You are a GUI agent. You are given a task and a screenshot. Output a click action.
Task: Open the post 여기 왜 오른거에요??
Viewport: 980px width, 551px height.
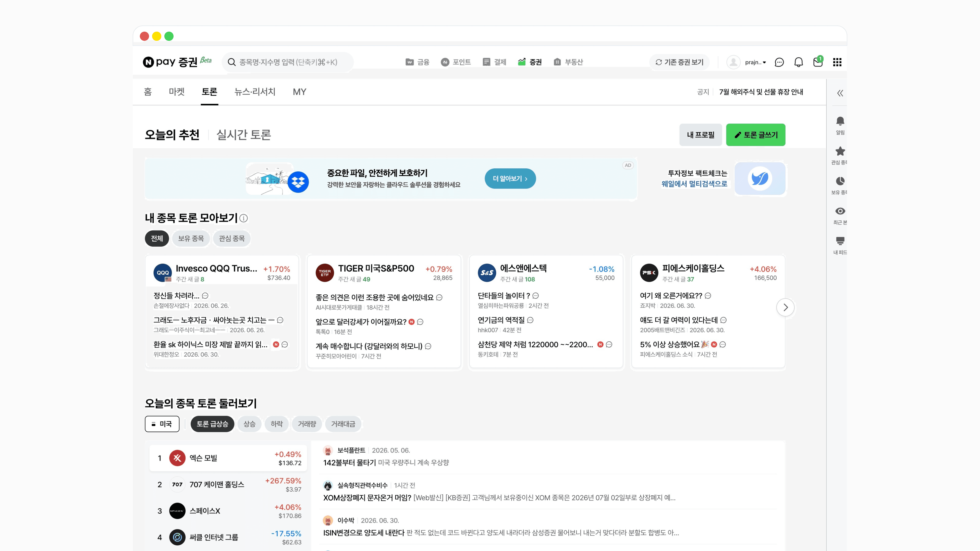point(671,295)
